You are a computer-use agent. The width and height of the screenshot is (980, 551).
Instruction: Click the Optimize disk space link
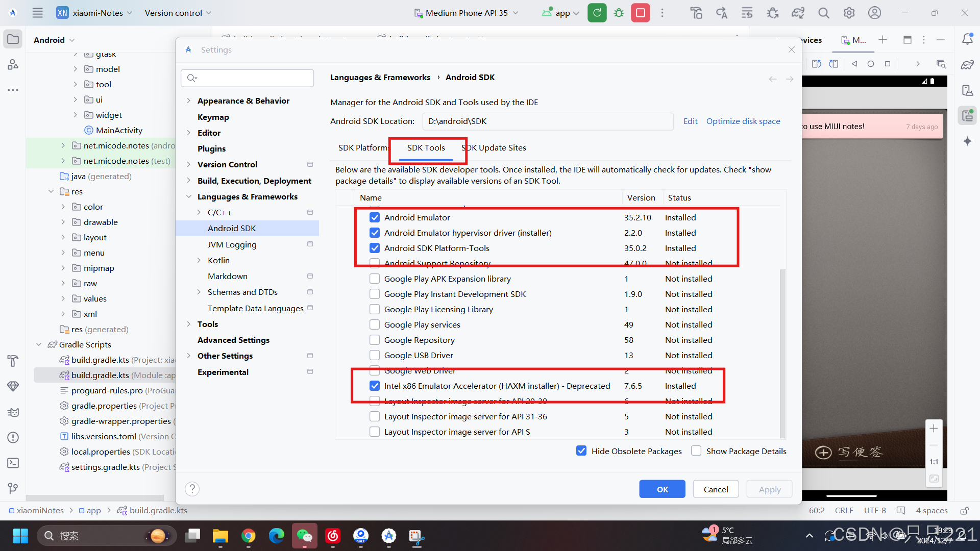pos(743,121)
